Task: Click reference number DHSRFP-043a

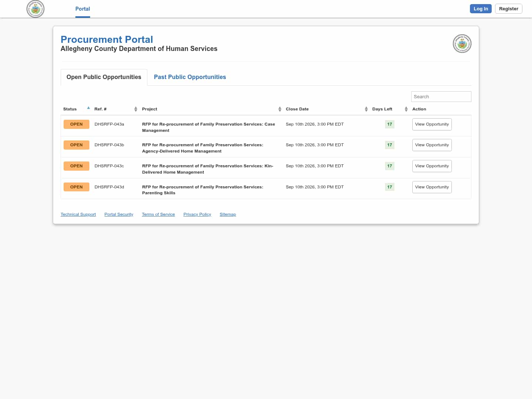Action: (x=109, y=124)
